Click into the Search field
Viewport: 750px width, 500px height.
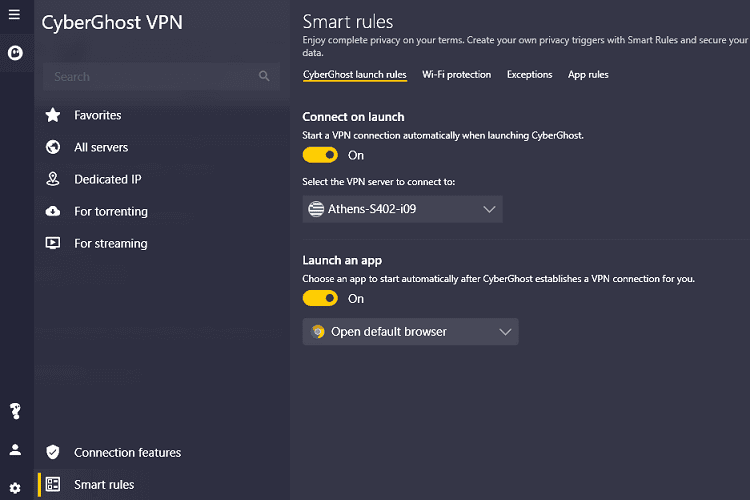(x=161, y=77)
